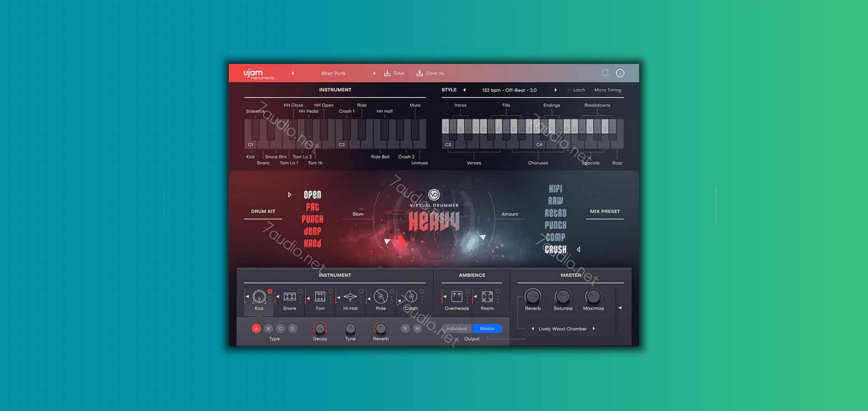The image size is (868, 411).
Task: Click Save as button text
Action: tap(436, 73)
